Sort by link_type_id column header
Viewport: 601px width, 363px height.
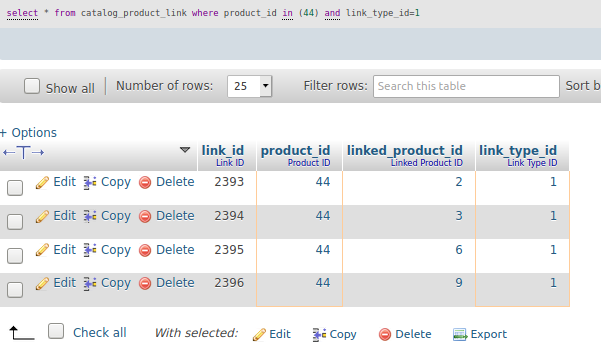click(518, 150)
